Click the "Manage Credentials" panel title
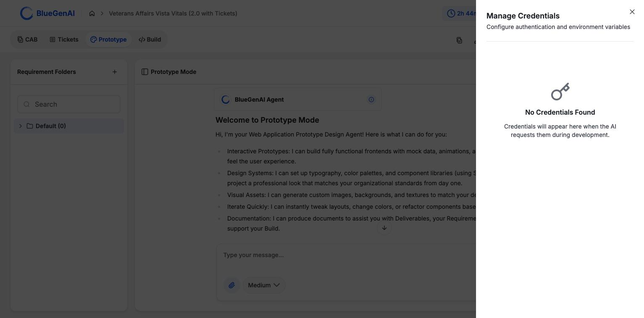 click(x=523, y=16)
